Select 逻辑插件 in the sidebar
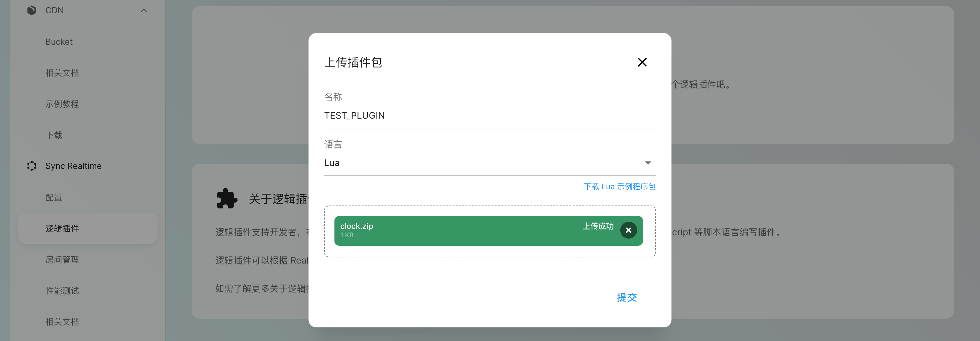This screenshot has height=341, width=980. click(x=62, y=228)
